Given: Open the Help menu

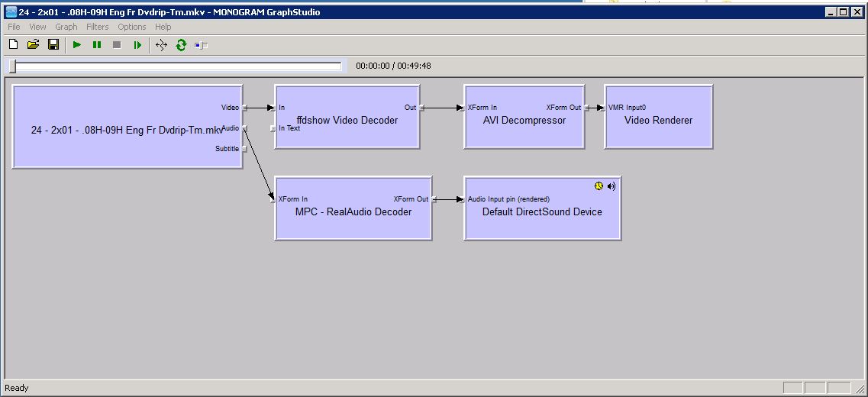Looking at the screenshot, I should pos(163,27).
